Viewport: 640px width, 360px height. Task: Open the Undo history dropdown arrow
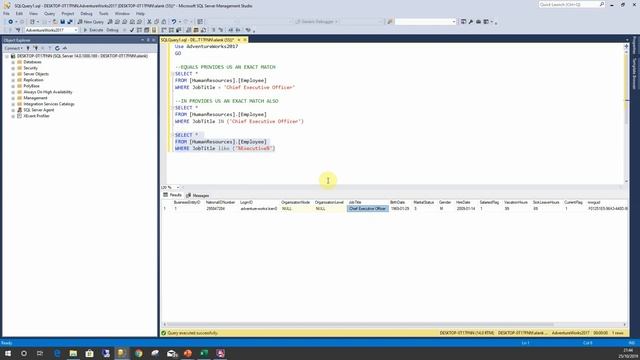(x=180, y=22)
